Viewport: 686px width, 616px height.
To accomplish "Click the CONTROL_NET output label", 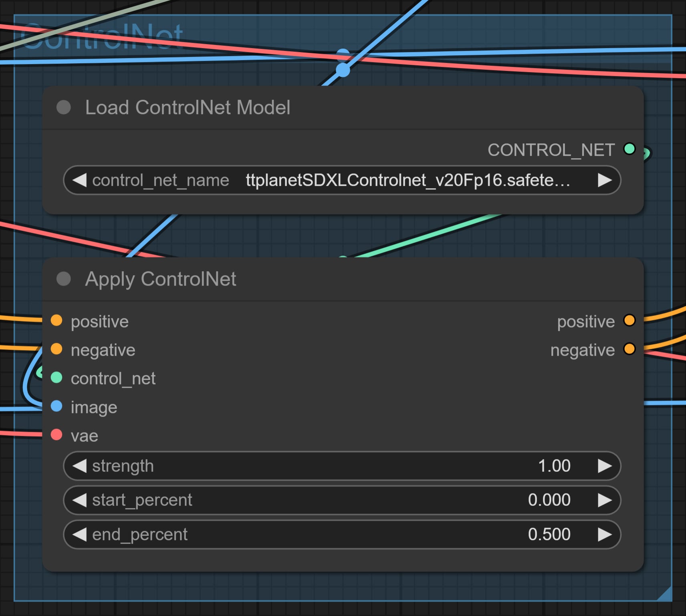I will point(551,150).
